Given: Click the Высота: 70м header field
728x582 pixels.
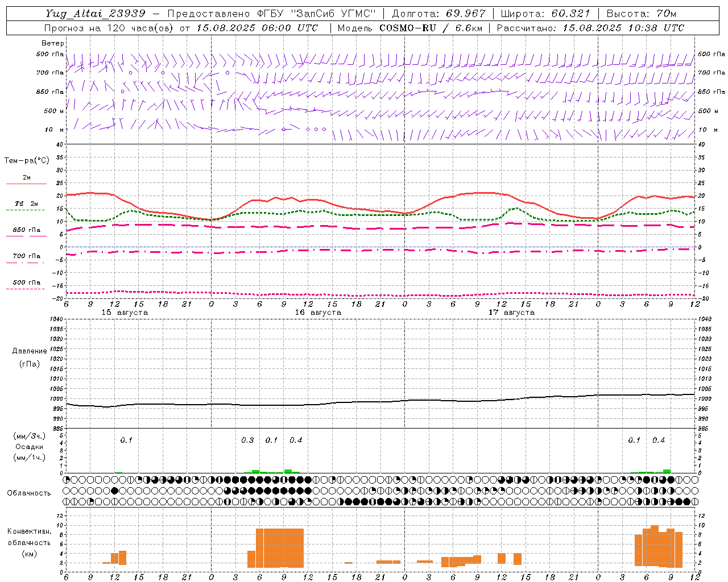Looking at the screenshot, I should tap(641, 14).
